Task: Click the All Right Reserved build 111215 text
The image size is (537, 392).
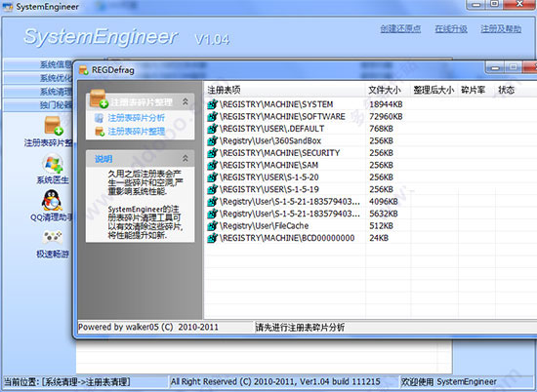Action: point(275,381)
